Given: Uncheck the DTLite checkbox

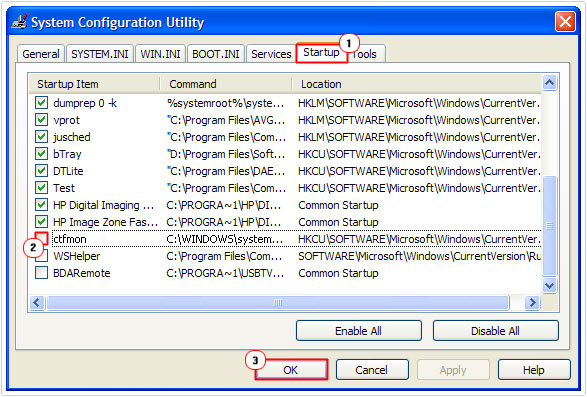Looking at the screenshot, I should click(x=41, y=171).
